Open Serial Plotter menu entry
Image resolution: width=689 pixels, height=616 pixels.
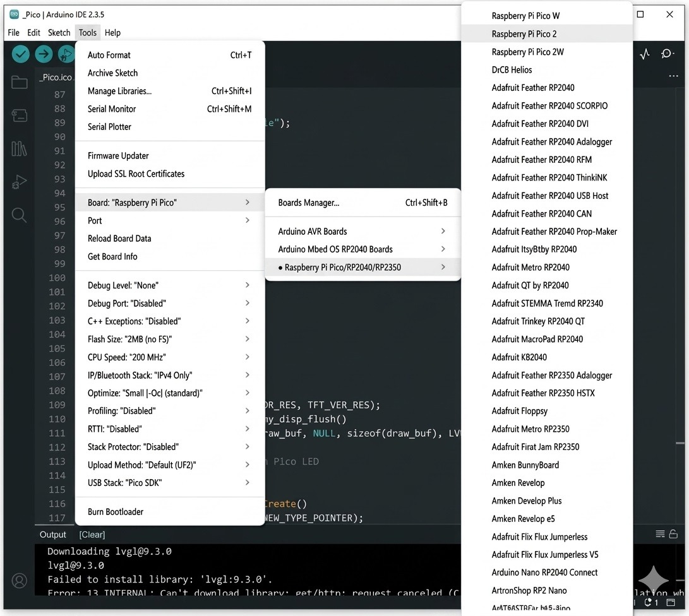coord(170,127)
